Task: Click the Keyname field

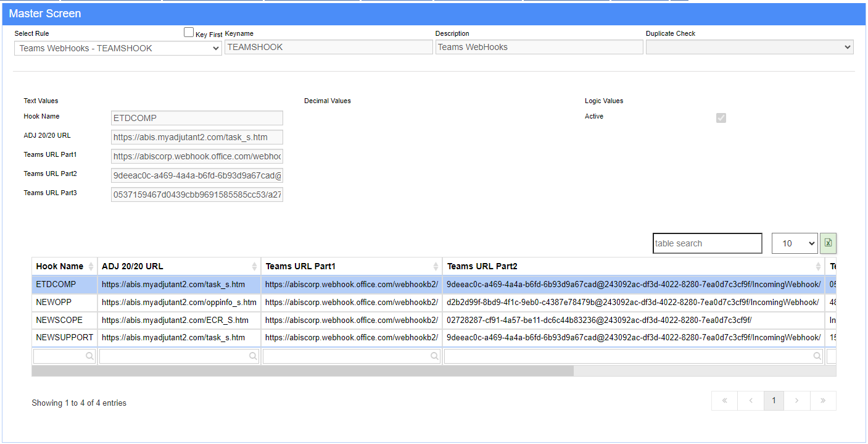Action: coord(329,47)
